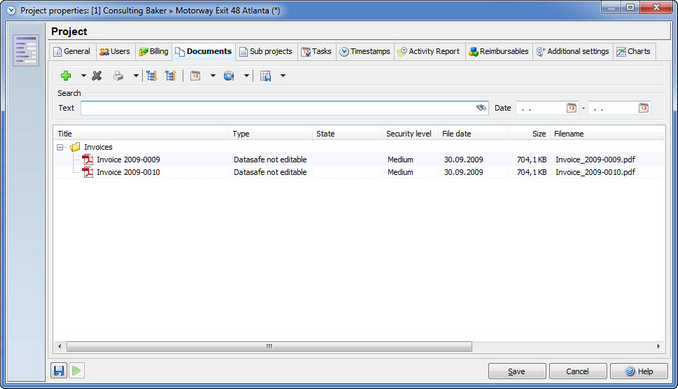Open dropdown arrow beside columns layout icon
The width and height of the screenshot is (678, 389).
tap(283, 76)
